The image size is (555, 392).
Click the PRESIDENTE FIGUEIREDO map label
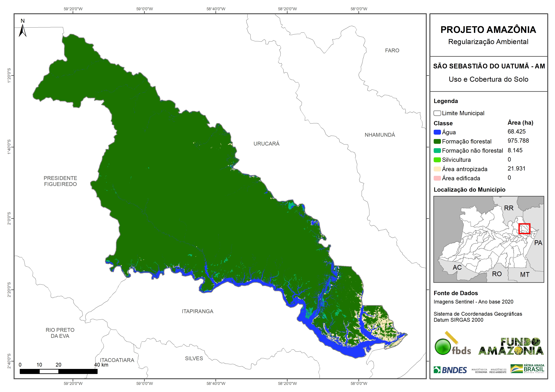click(60, 181)
